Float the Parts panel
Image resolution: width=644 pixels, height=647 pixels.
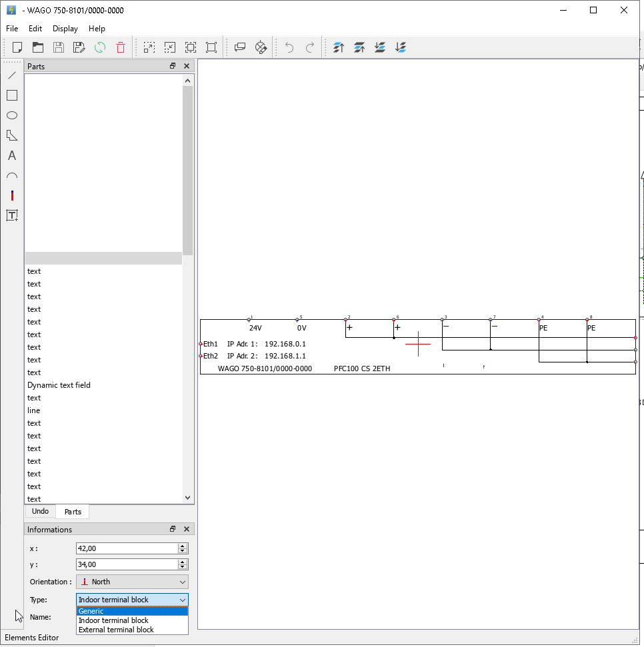pyautogui.click(x=173, y=66)
